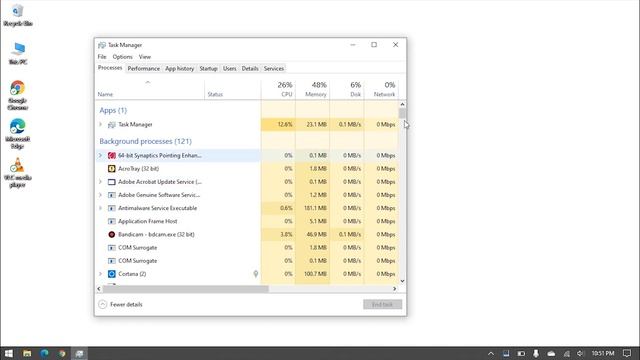Expand the 64-bit Synaptics Pointing Enhancer row
The height and width of the screenshot is (360, 640).
click(x=100, y=156)
